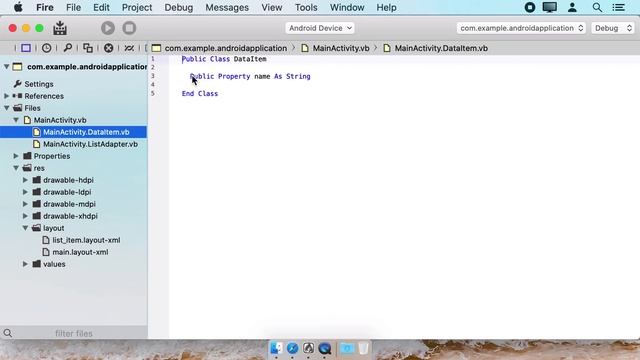
Task: Click com.example.androidapplication breadcrumb label
Action: pos(226,48)
